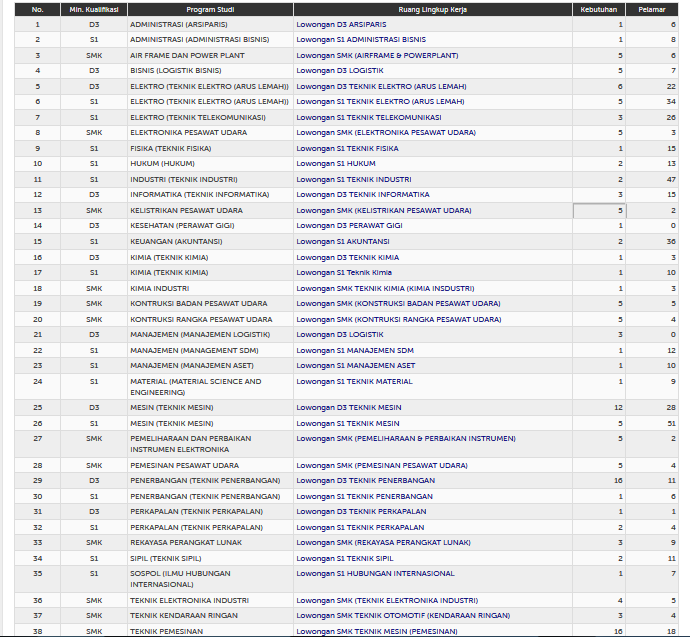Select FISIKA (TEKNIK FISIKA) program cell
The height and width of the screenshot is (637, 690).
pyautogui.click(x=210, y=149)
